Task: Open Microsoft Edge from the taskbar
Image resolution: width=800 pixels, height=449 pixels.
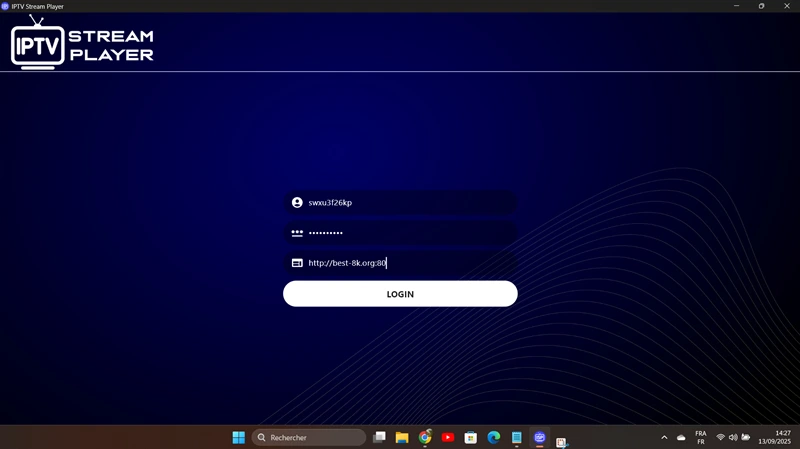Action: (494, 437)
